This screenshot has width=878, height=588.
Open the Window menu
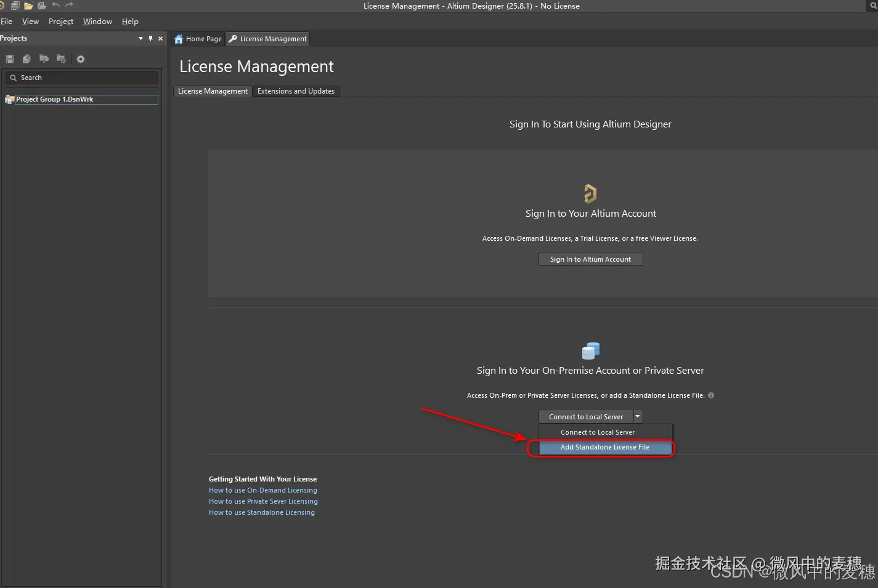pyautogui.click(x=97, y=21)
